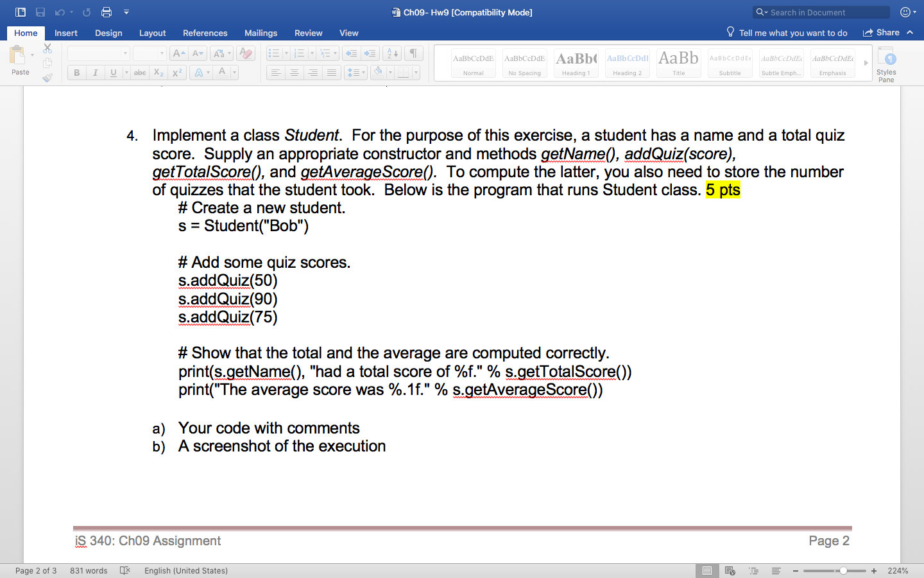The height and width of the screenshot is (578, 924).
Task: Click the Search in Document field
Action: (821, 12)
